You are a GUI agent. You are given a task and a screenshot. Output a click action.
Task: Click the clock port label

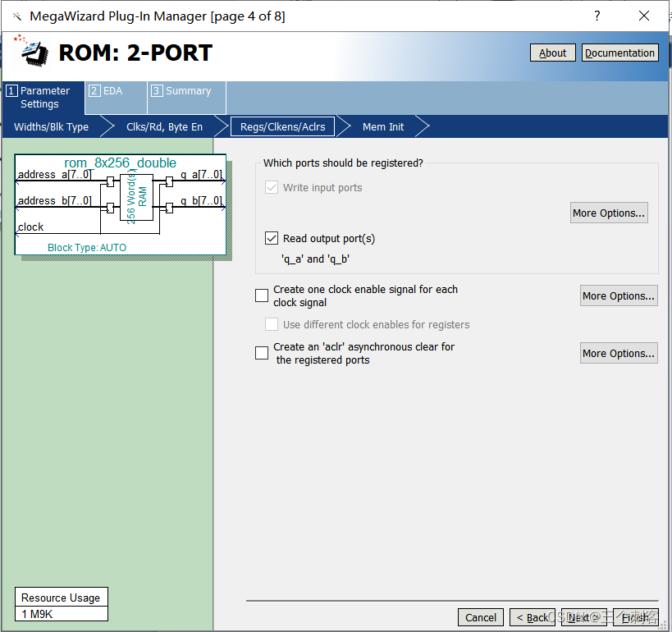coord(30,227)
